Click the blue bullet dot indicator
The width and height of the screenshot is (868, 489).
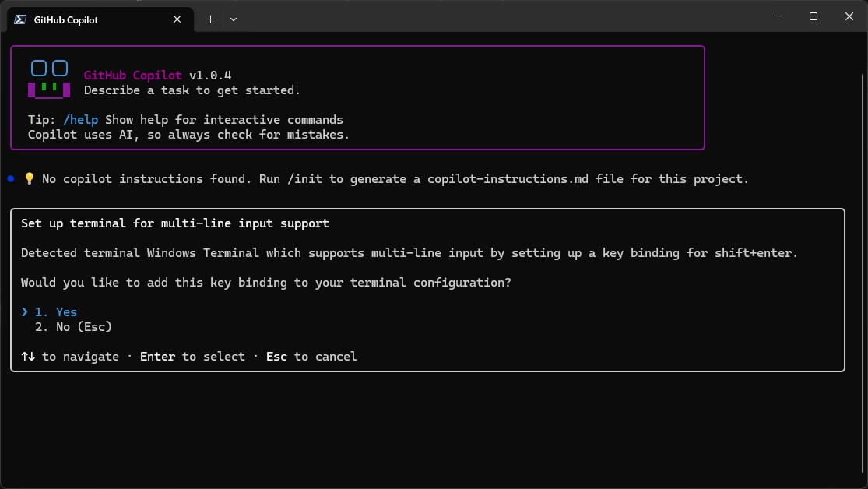[11, 179]
